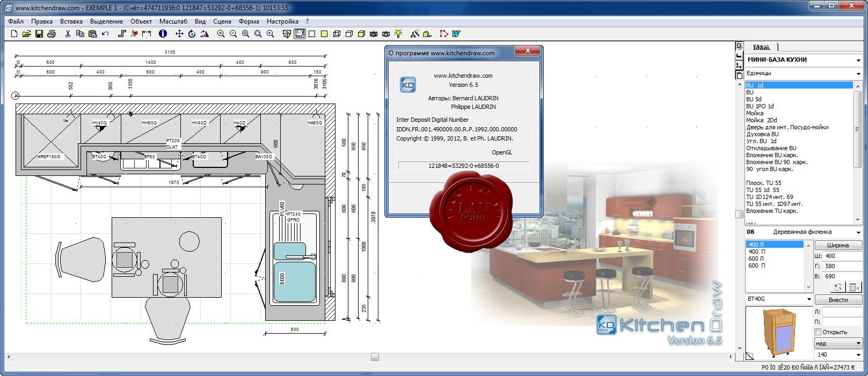Select '600 Л' in the size list
This screenshot has width=868, height=376.
click(x=756, y=259)
